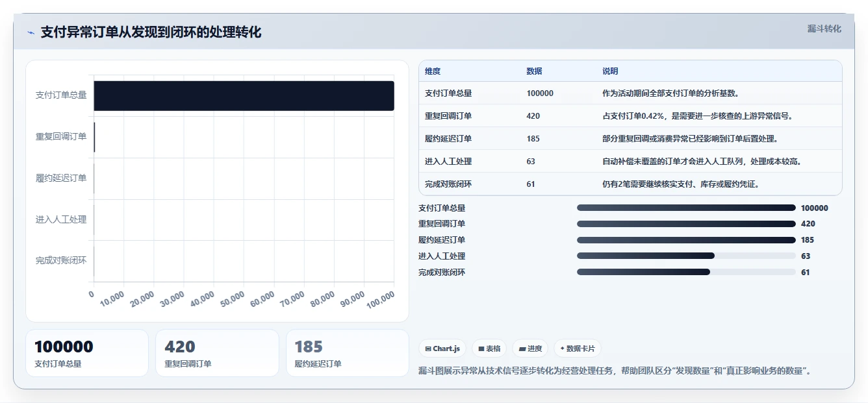Viewport: 868px width, 403px height.
Task: Click the 完成对账闭环 progress bar
Action: pos(686,273)
